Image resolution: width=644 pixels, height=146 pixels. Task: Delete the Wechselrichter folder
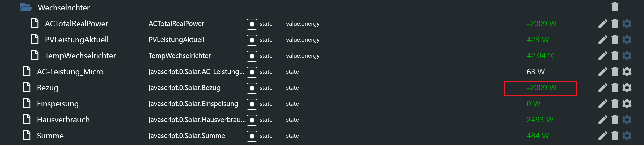(x=615, y=7)
